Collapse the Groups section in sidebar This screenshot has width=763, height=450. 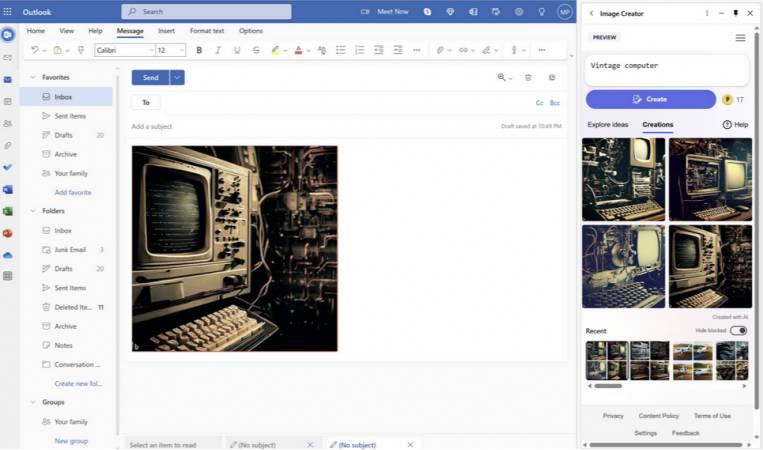[33, 403]
